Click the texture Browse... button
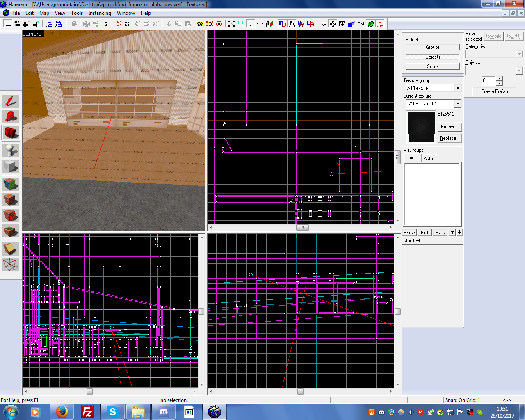Viewport: 525px width, 420px height. pos(450,127)
